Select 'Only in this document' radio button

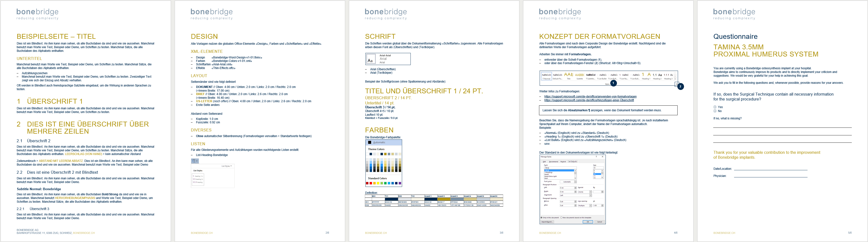(x=541, y=217)
